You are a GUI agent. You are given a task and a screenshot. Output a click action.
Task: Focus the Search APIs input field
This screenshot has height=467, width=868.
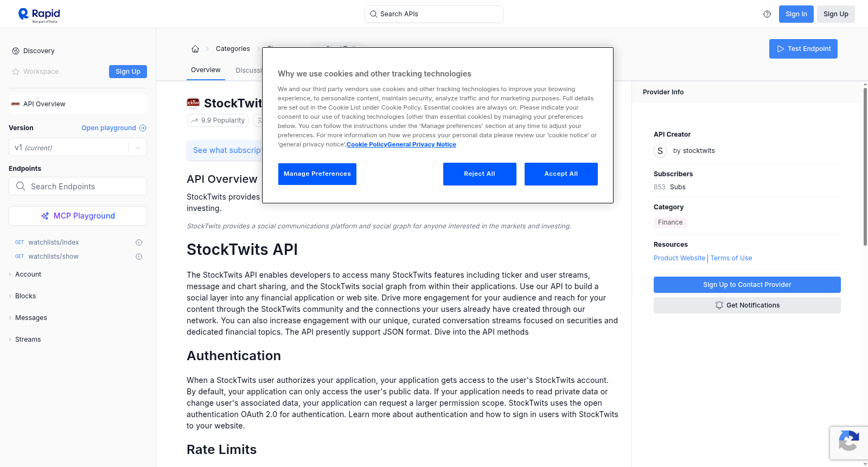(434, 14)
